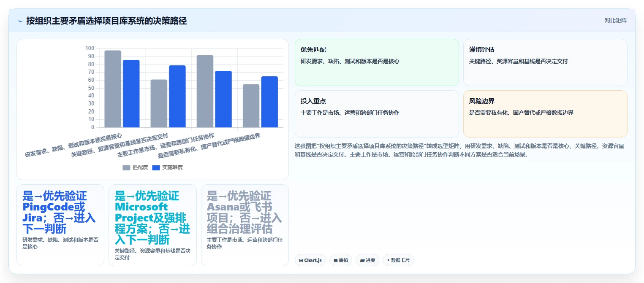The height and width of the screenshot is (283, 644).
Task: Click the grey bar for 研发需求、缺陷
Action: coord(113,89)
